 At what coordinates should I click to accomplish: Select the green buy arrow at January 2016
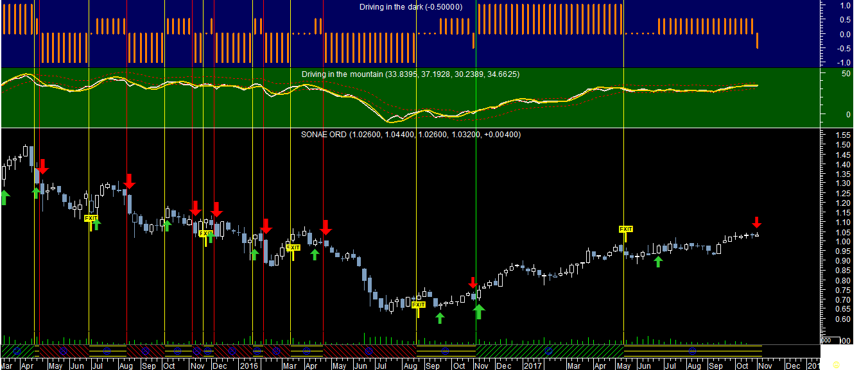point(254,255)
